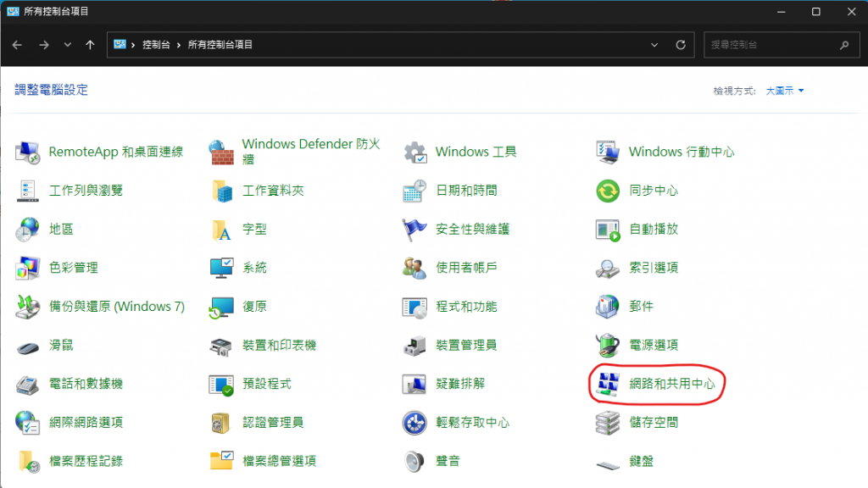Viewport: 868px width, 488px height.
Task: Go up one level arrow
Action: [x=90, y=45]
